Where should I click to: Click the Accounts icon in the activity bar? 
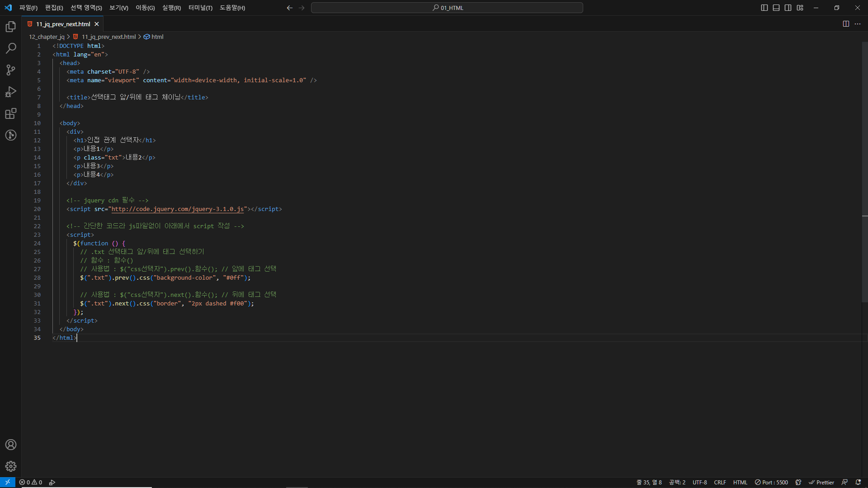coord(11,445)
